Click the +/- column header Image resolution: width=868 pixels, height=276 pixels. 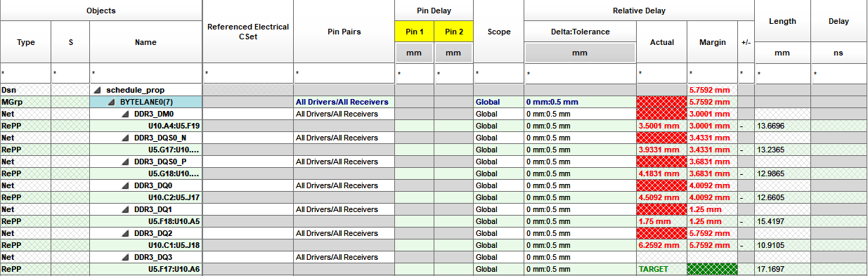coord(746,42)
